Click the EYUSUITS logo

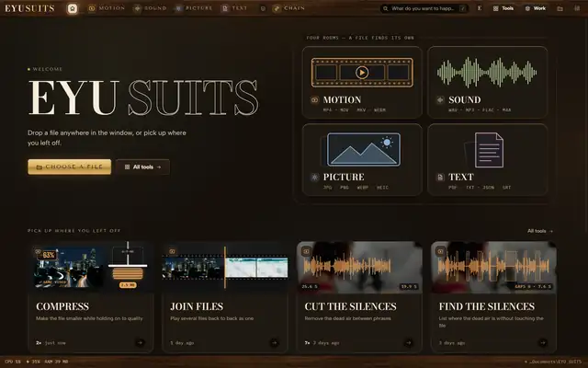29,8
